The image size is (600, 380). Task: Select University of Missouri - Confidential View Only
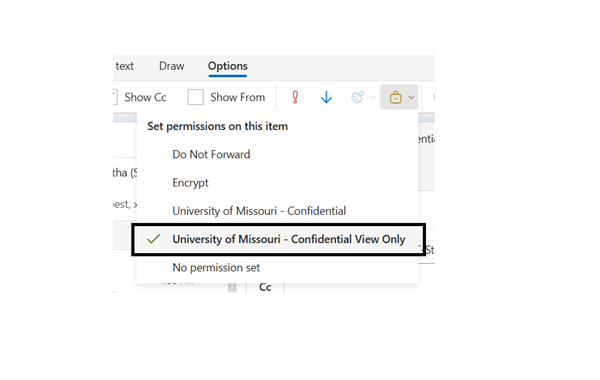(277, 239)
